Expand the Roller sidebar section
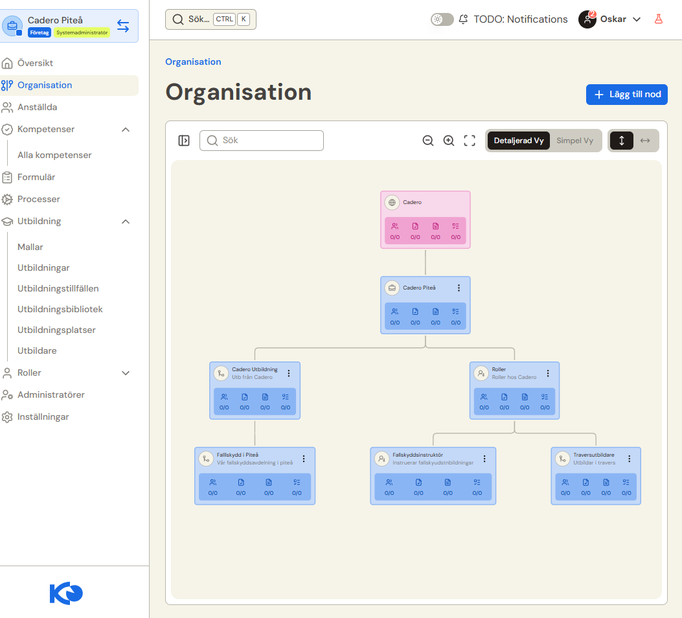682x618 pixels. (x=126, y=373)
